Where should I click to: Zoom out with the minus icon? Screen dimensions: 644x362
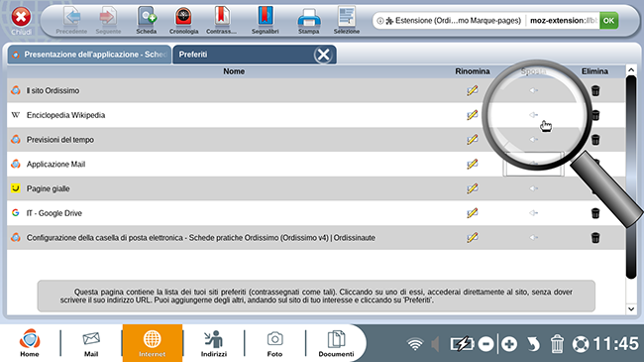point(485,344)
